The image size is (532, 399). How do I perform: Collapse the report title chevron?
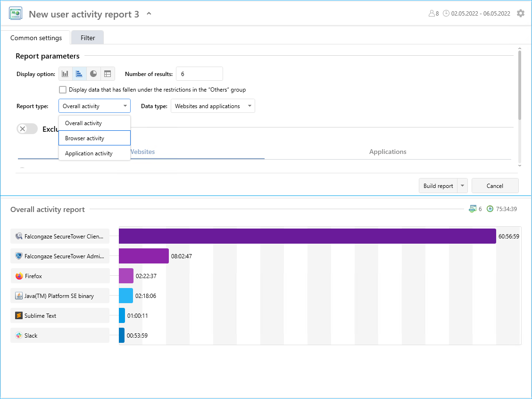pos(149,14)
